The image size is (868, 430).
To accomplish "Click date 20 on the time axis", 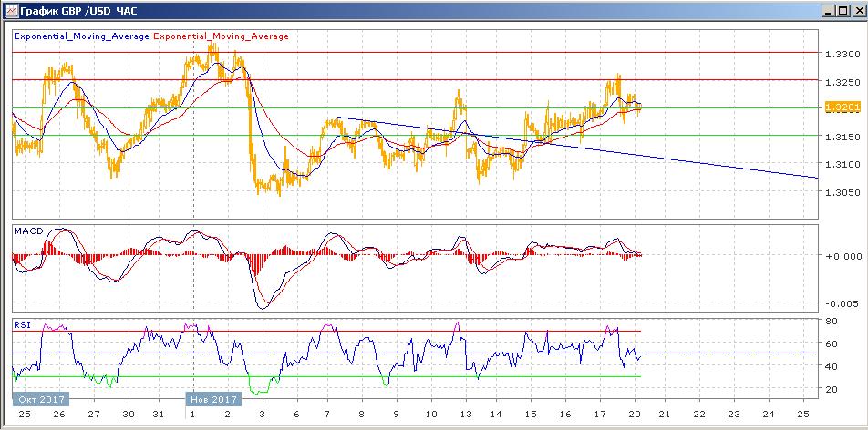I will [x=635, y=414].
